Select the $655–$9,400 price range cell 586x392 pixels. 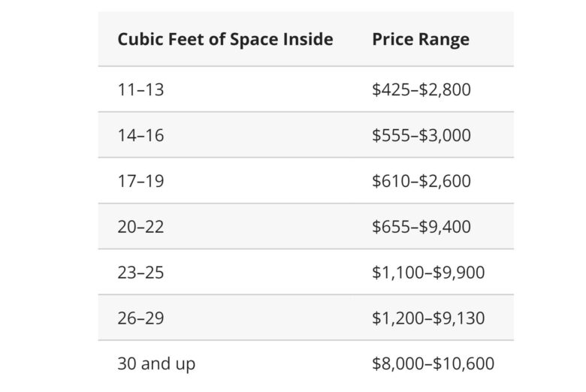[421, 227]
